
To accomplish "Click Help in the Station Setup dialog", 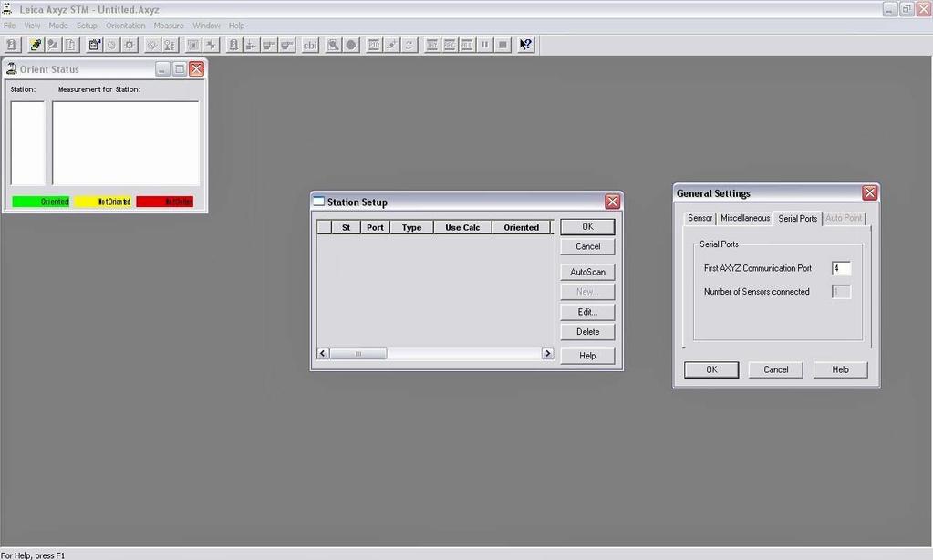I will click(x=587, y=356).
